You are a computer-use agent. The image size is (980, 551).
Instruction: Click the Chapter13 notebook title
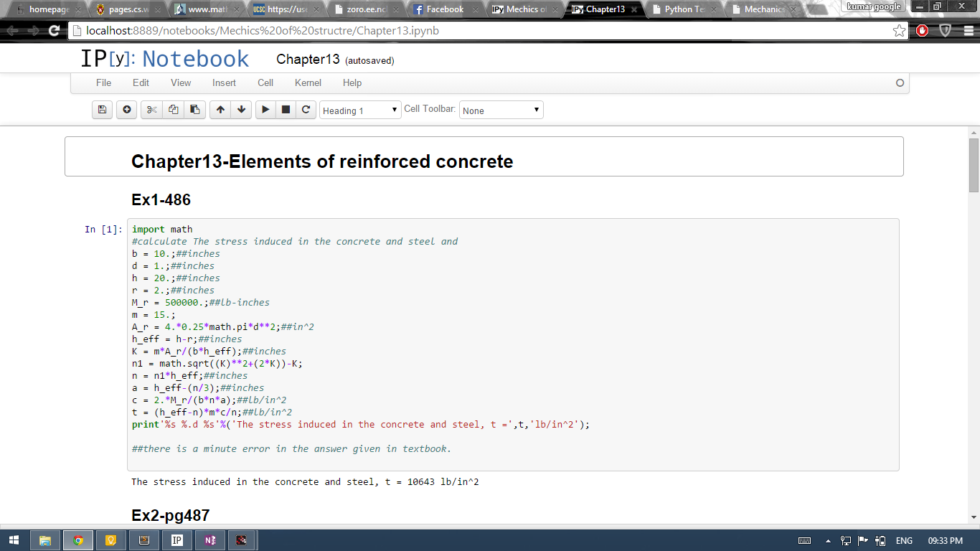pyautogui.click(x=308, y=60)
